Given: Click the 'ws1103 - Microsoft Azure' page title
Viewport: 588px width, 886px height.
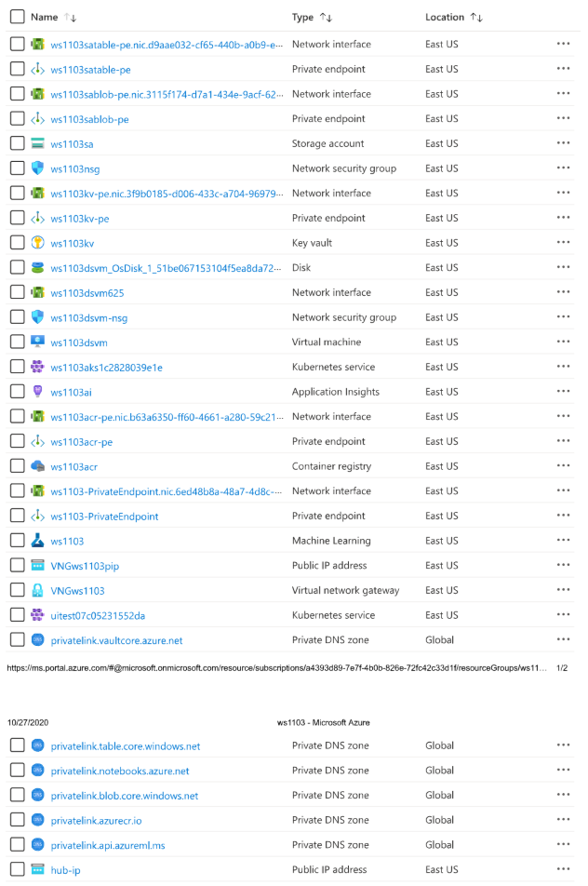Looking at the screenshot, I should click(x=323, y=722).
